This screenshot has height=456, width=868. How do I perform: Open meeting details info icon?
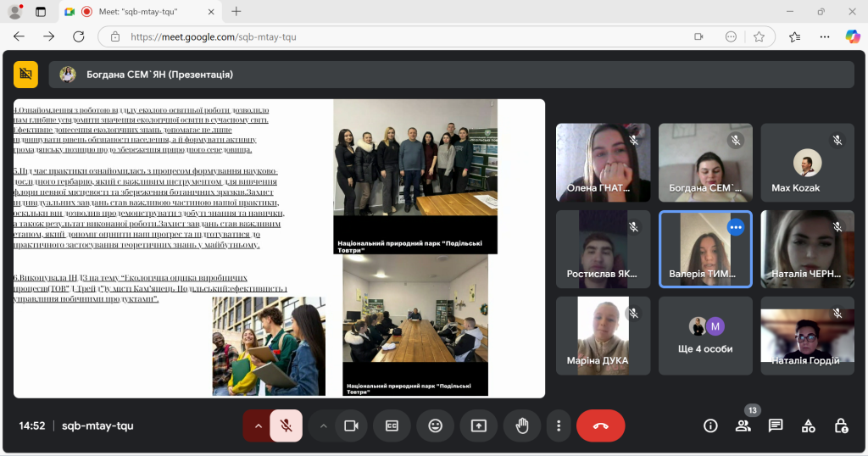click(710, 425)
